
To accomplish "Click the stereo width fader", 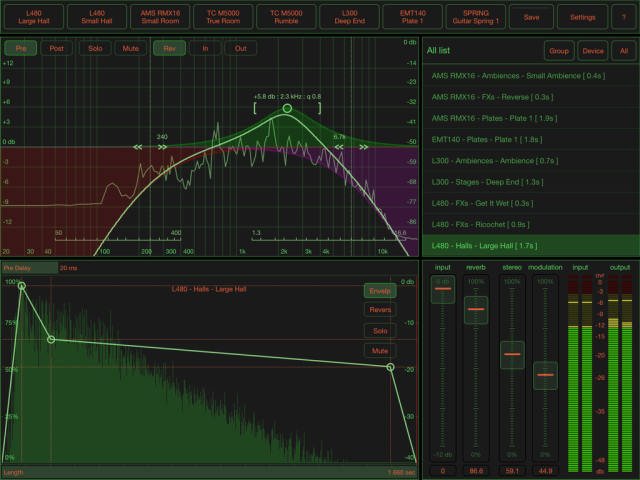I will pos(512,354).
